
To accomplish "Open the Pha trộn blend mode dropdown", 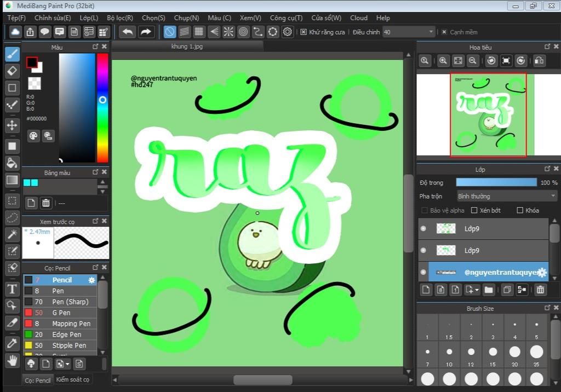I will [507, 196].
